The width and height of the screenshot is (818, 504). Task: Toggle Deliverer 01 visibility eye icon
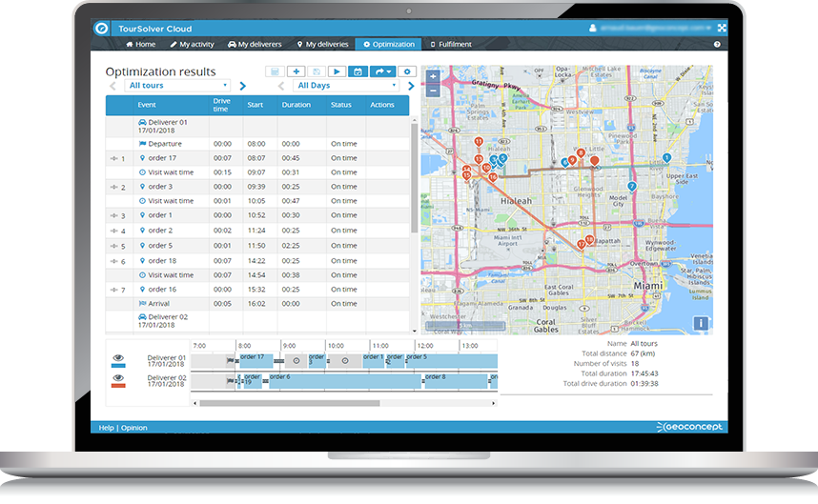118,357
